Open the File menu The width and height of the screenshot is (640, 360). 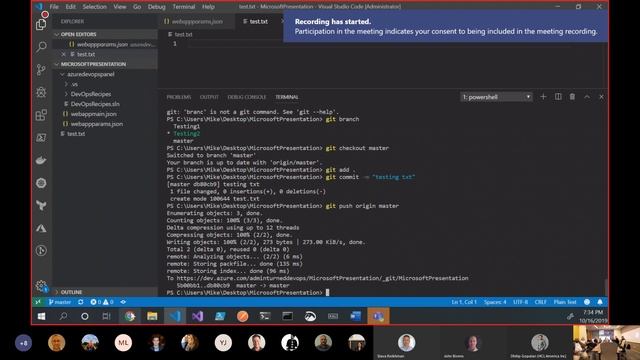click(x=54, y=7)
